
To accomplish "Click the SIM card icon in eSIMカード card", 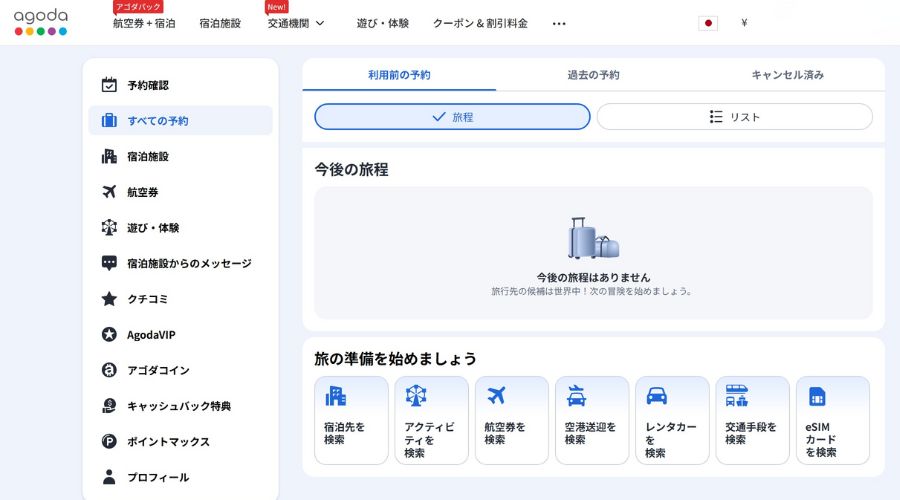I will (x=817, y=396).
